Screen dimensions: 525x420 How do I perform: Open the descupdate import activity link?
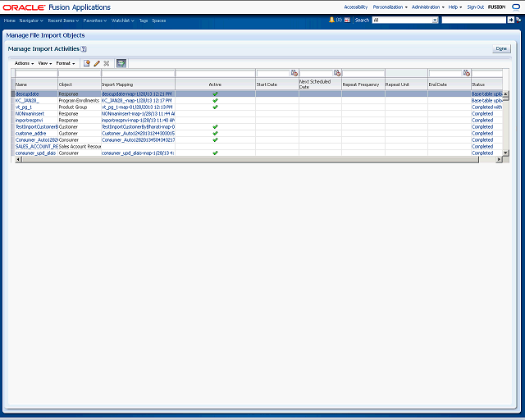(x=27, y=94)
